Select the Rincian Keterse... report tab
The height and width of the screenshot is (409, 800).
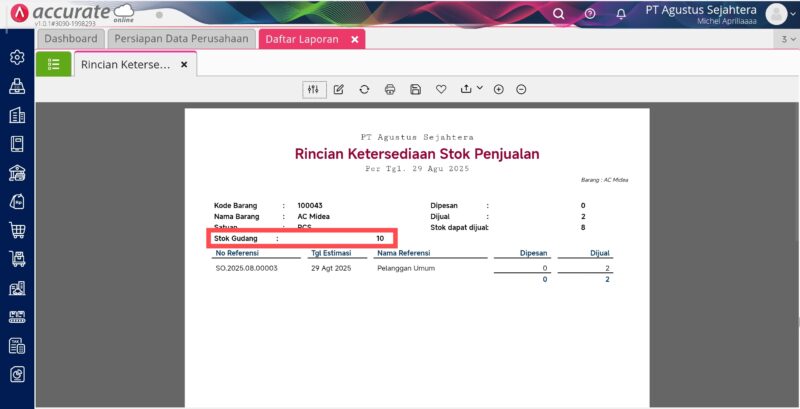point(126,65)
